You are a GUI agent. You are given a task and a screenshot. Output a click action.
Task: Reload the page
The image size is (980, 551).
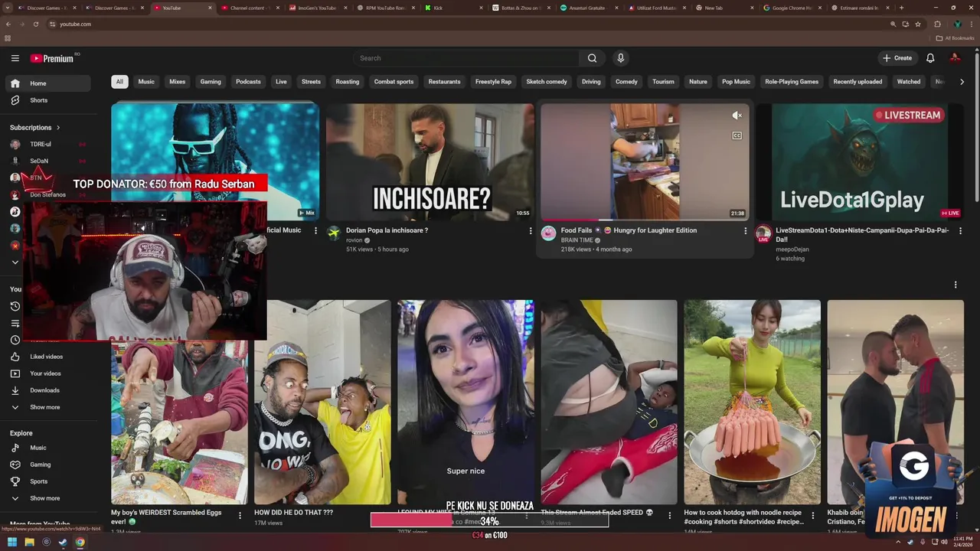(x=35, y=24)
